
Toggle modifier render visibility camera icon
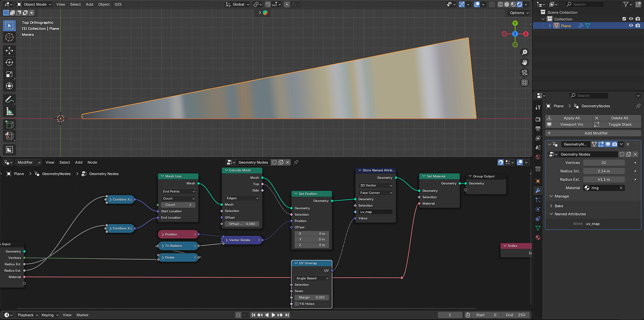point(615,144)
